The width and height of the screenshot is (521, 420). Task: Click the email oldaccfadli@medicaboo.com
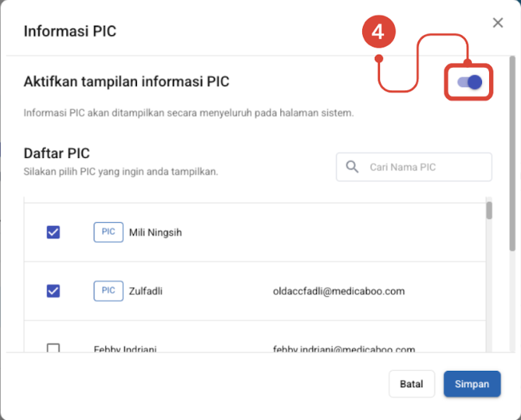point(339,291)
